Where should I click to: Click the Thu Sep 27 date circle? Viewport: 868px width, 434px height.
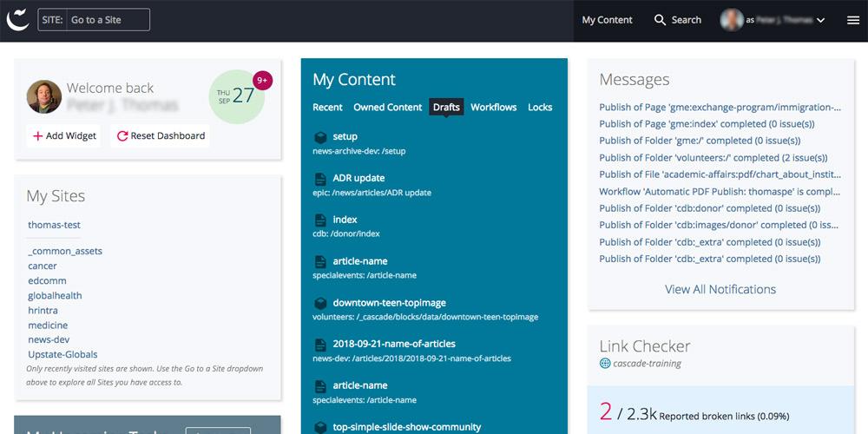[x=236, y=97]
